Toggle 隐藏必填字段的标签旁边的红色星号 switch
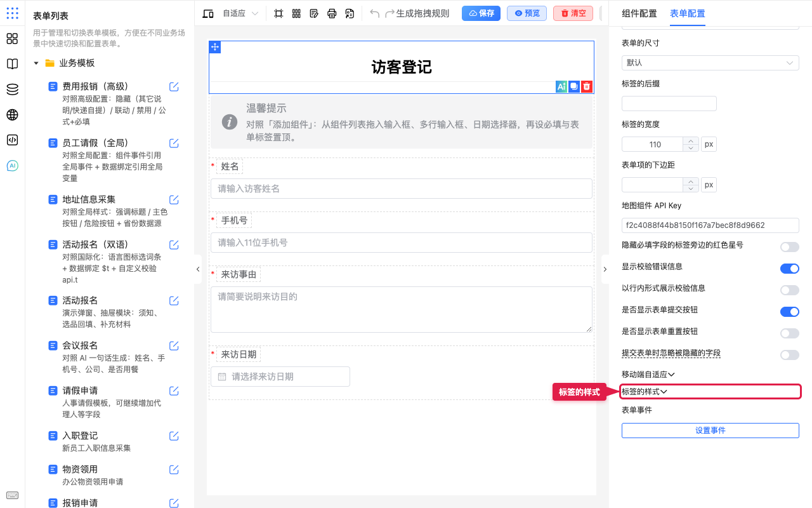This screenshot has height=508, width=812. 789,247
